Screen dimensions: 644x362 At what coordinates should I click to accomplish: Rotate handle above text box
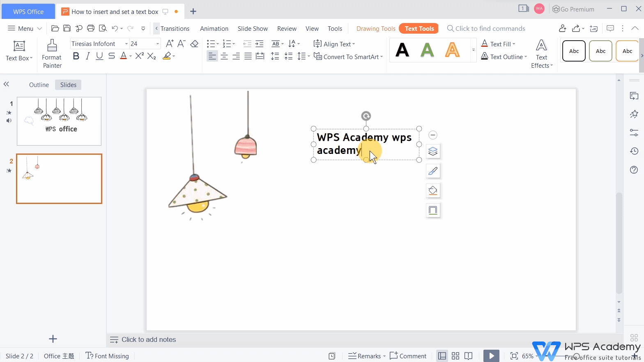click(x=366, y=116)
